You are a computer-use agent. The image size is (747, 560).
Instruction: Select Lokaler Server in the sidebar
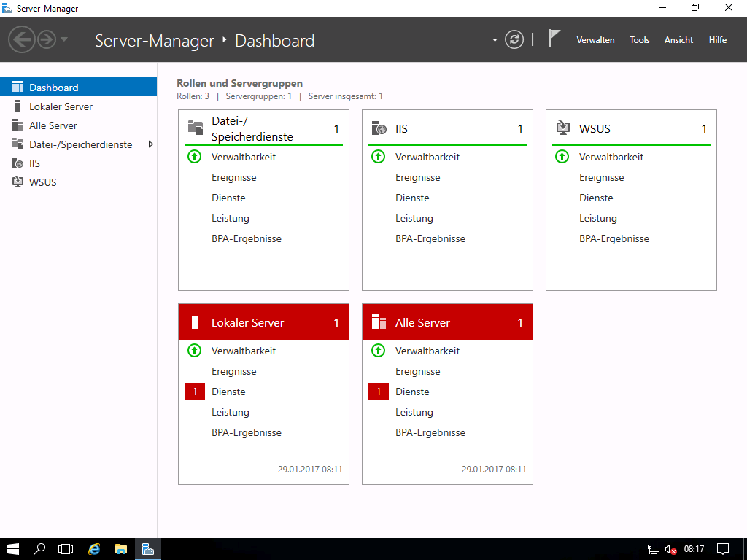coord(78,106)
